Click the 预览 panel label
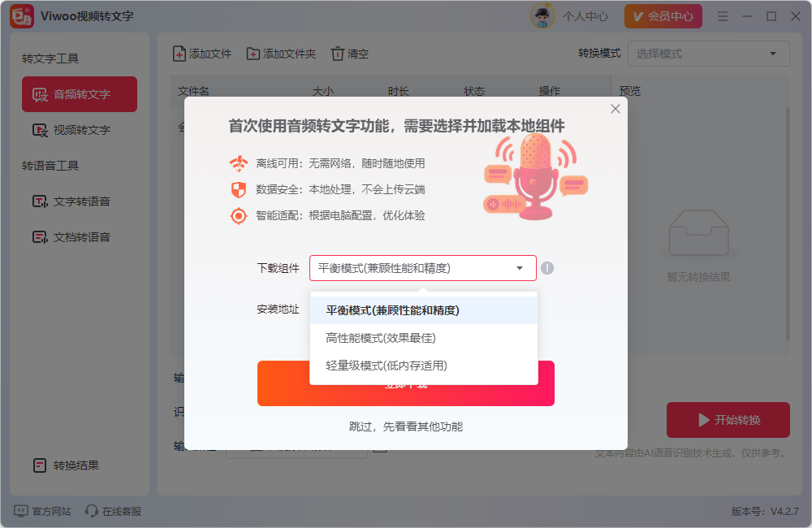 coord(630,91)
